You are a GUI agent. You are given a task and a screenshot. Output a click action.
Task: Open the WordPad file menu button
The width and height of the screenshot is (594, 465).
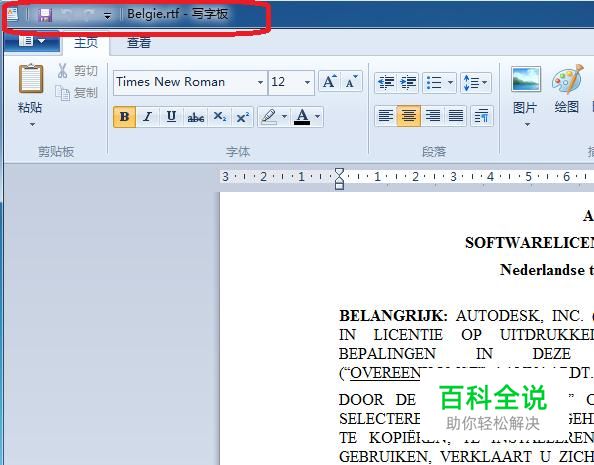pos(32,40)
